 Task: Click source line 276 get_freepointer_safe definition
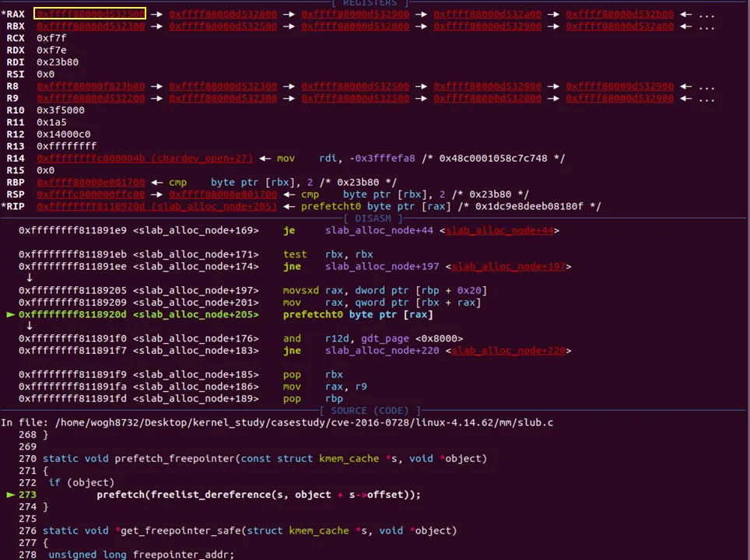click(250, 530)
